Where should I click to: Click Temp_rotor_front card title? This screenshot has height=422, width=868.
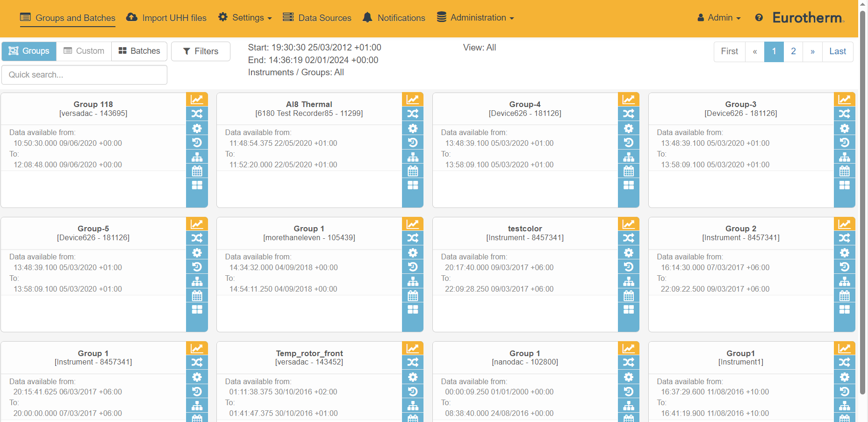click(x=309, y=353)
